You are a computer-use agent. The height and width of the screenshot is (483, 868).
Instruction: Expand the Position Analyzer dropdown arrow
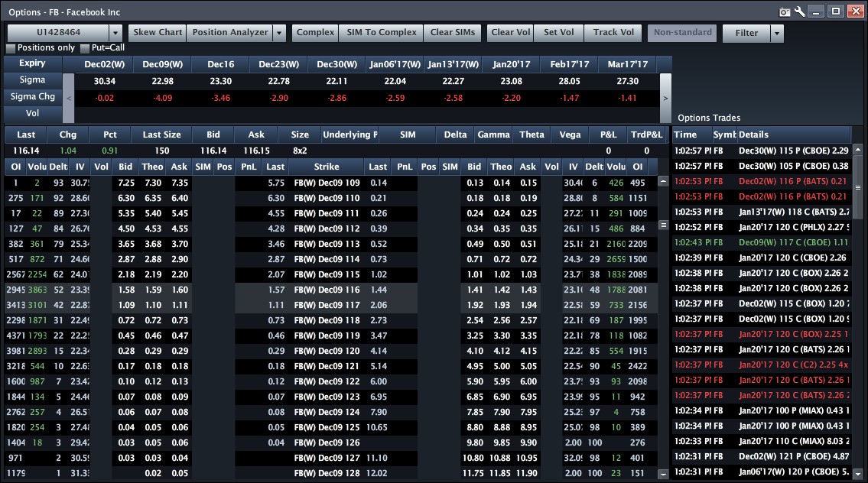(x=279, y=33)
